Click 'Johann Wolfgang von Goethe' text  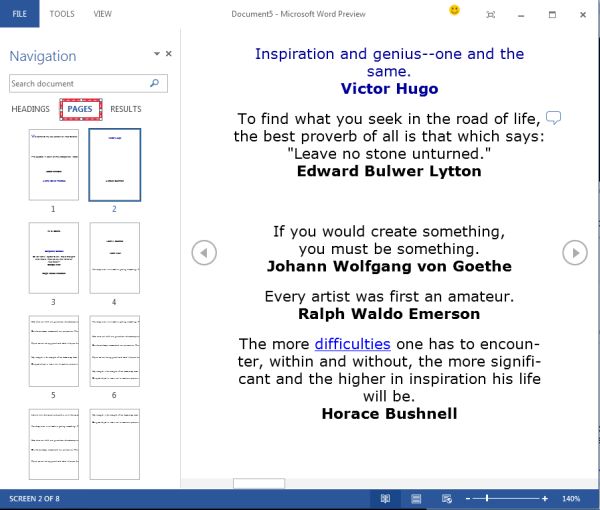tap(389, 266)
